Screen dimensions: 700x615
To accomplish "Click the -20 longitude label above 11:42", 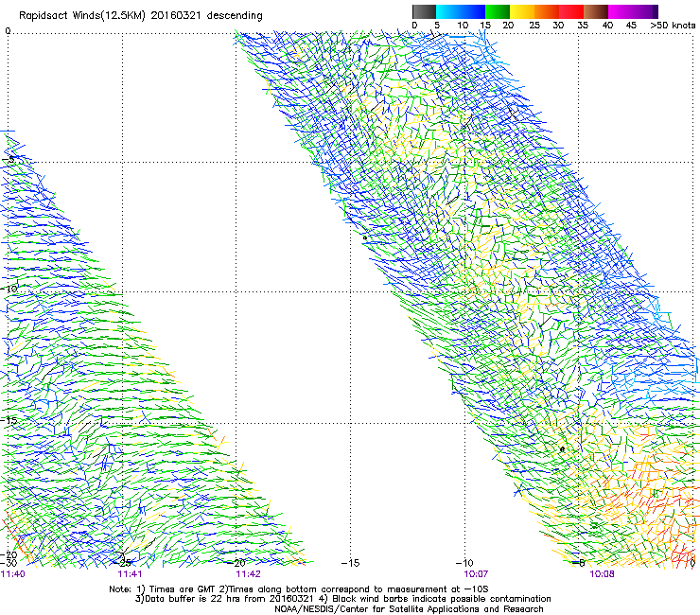I will [x=236, y=563].
